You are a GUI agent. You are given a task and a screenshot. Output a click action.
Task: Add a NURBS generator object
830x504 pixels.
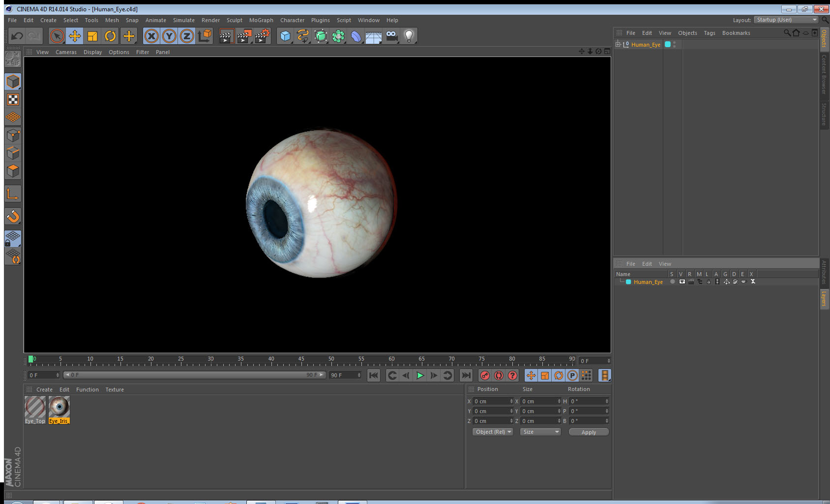[x=321, y=36]
